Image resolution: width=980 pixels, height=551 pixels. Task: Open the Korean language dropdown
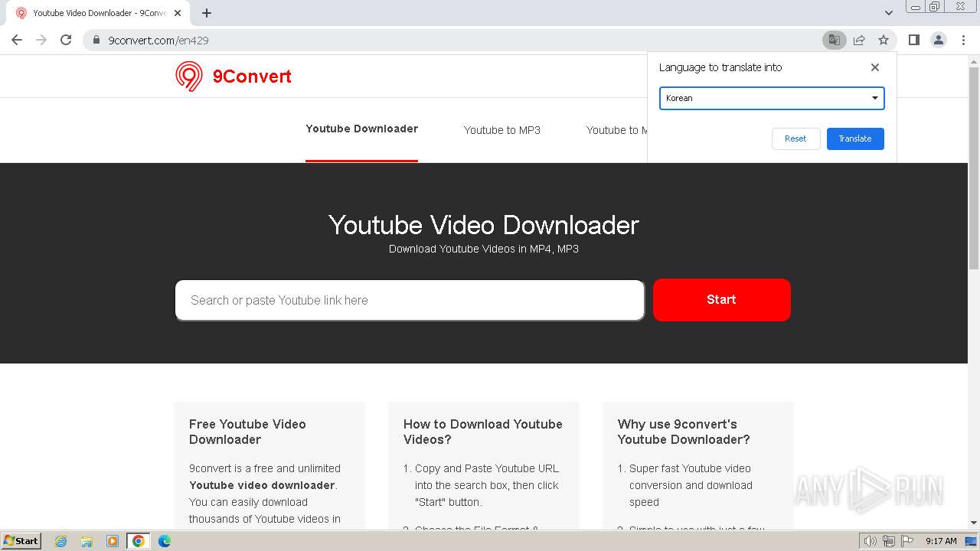pos(772,98)
